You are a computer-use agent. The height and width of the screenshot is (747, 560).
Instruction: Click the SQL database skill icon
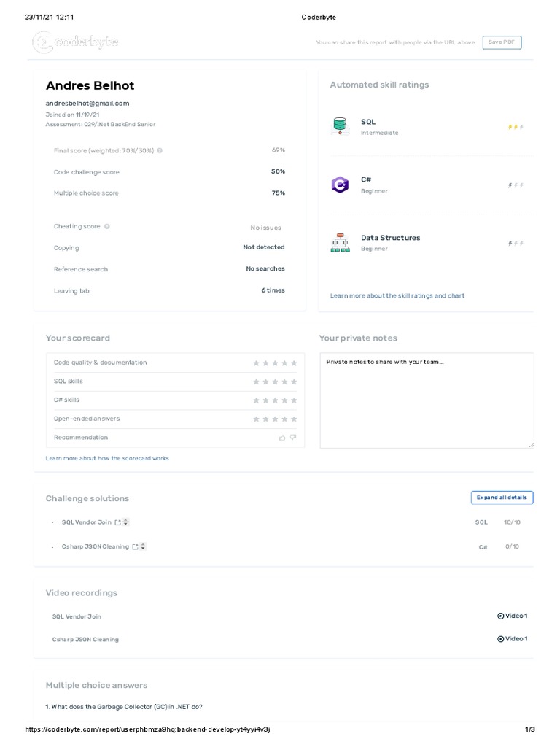pos(340,126)
